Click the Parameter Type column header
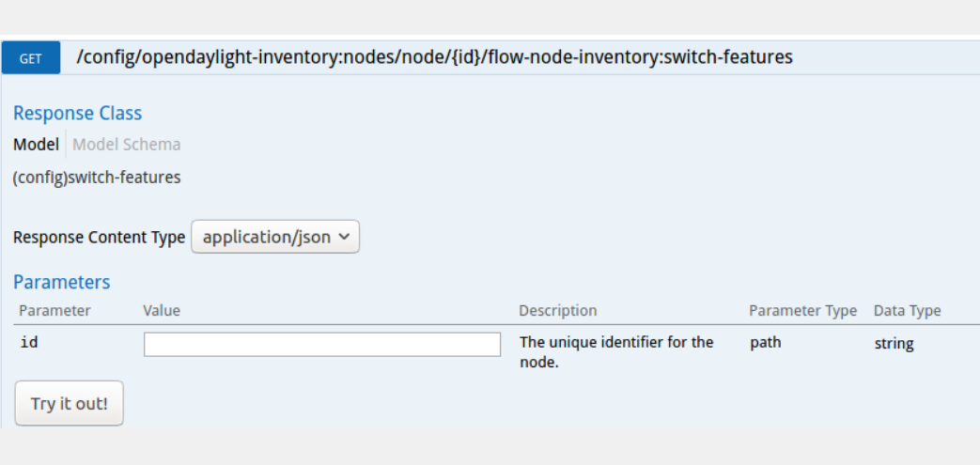The image size is (980, 465). [x=802, y=311]
